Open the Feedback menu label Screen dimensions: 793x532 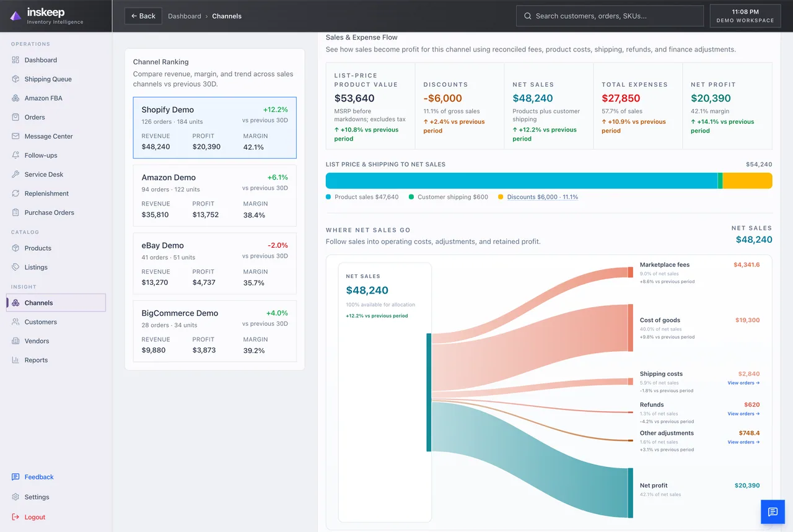click(39, 477)
